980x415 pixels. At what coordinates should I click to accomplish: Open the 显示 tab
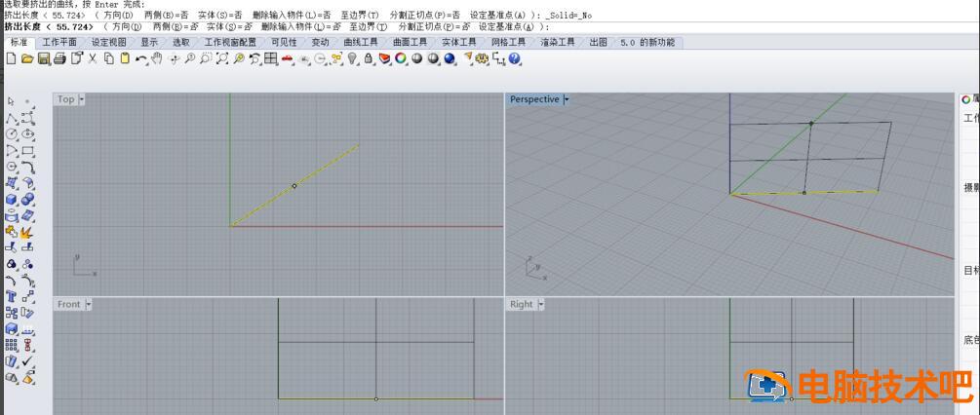click(149, 43)
